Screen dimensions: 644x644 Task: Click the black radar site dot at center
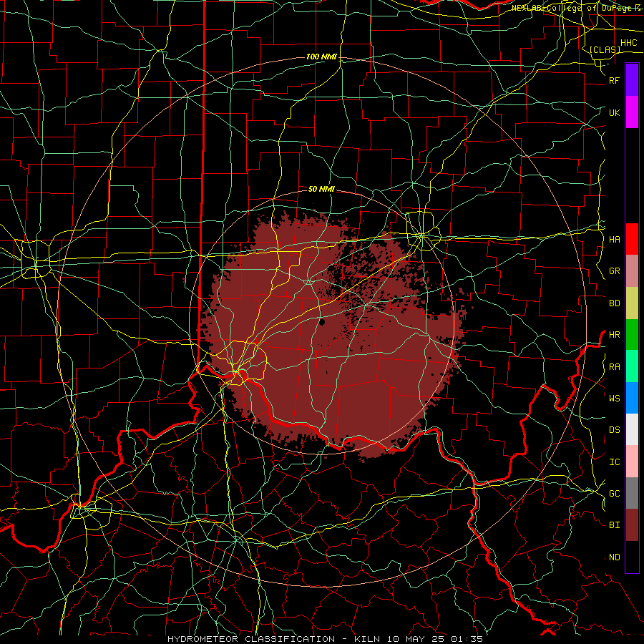(322, 322)
